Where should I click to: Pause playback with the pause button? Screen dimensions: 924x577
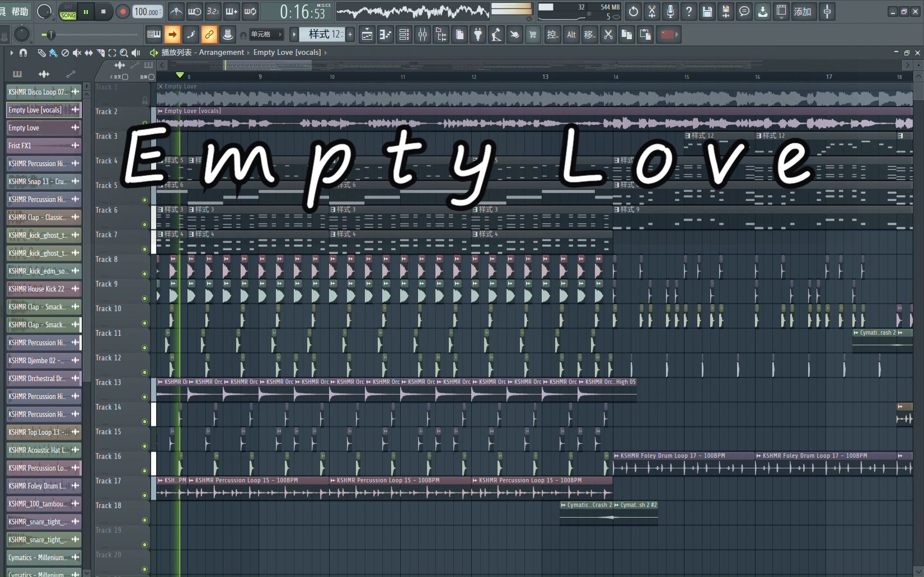86,12
